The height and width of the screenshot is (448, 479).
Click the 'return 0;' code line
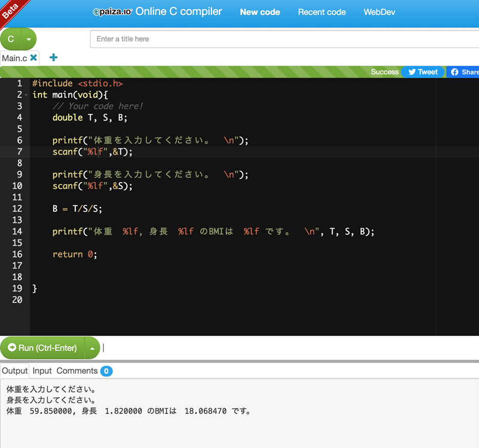[x=75, y=254]
